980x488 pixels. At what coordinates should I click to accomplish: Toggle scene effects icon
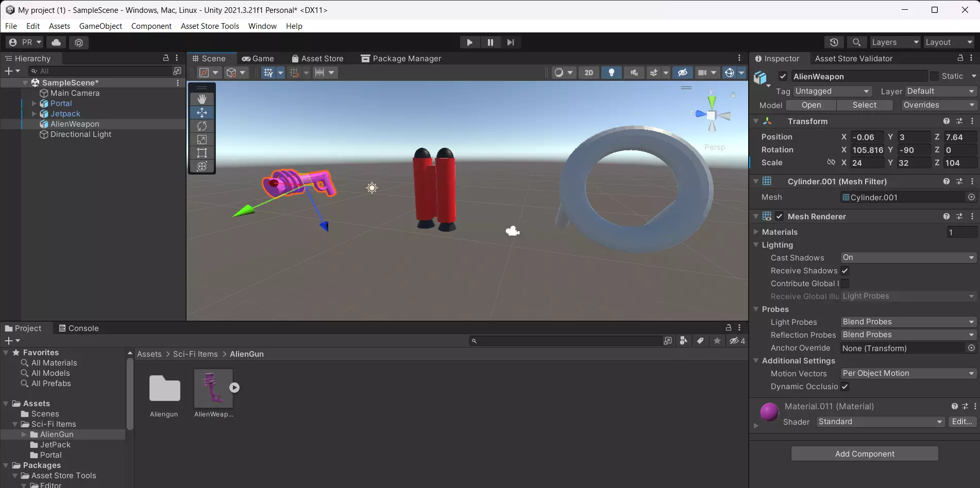(x=653, y=73)
